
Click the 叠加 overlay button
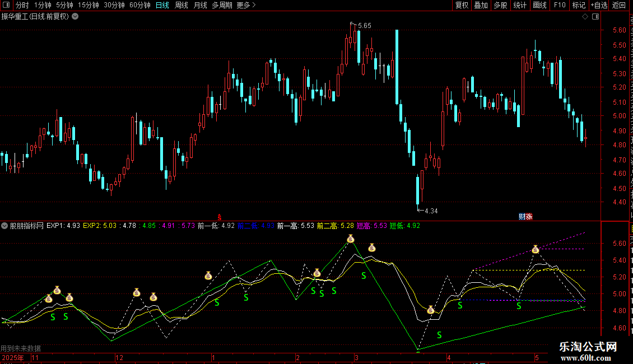coord(481,5)
